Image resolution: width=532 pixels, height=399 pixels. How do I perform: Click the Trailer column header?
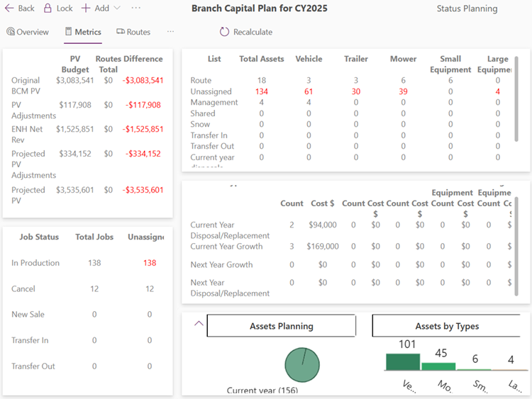click(x=356, y=59)
